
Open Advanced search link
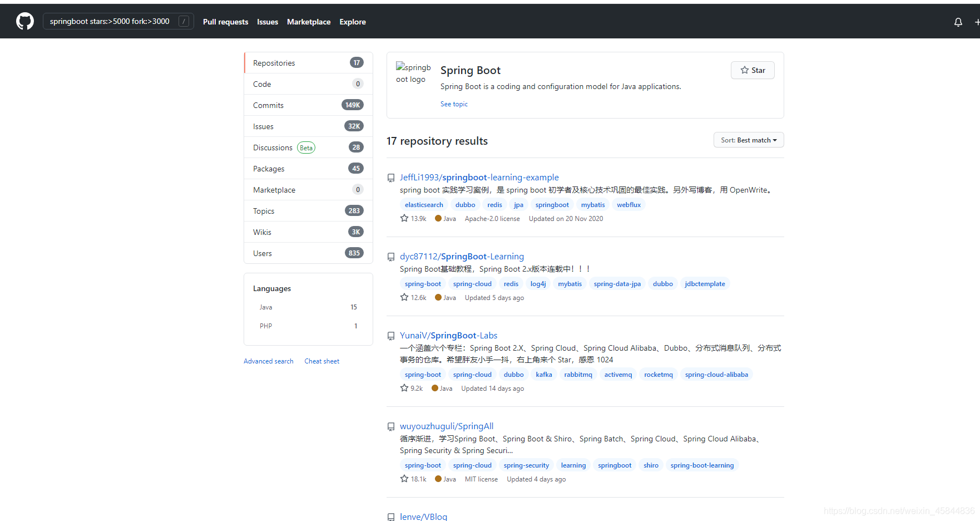coord(268,361)
